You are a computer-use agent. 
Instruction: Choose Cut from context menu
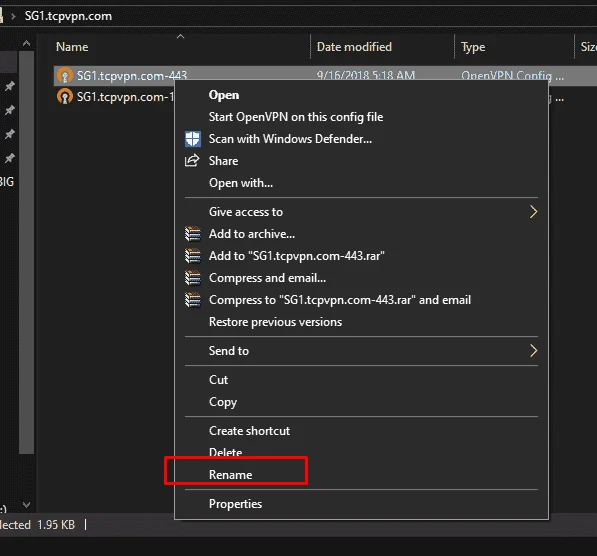point(361,380)
